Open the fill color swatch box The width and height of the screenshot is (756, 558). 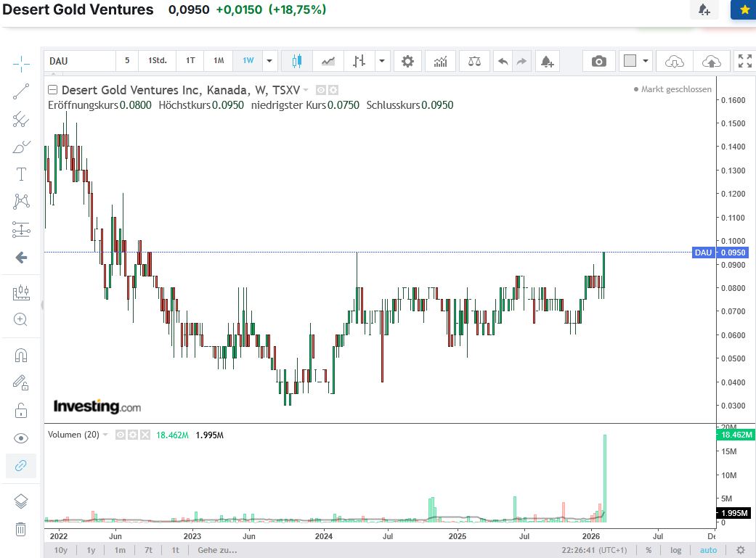[x=630, y=61]
